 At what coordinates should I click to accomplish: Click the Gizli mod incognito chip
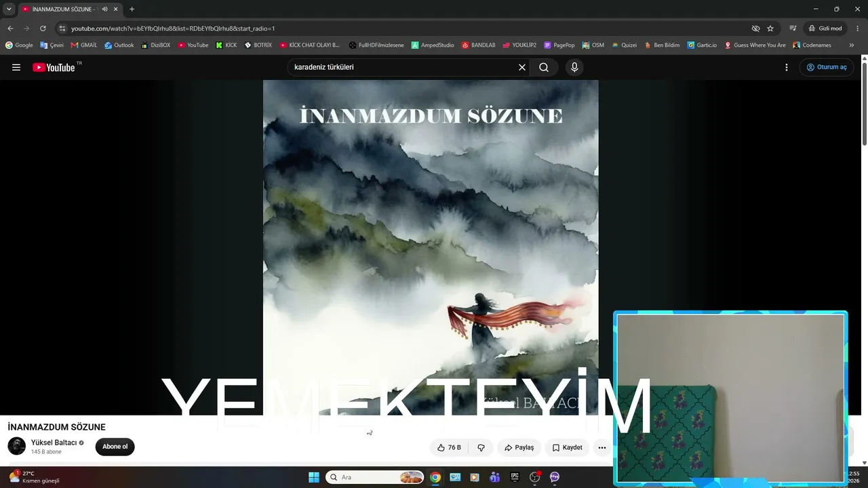point(825,28)
